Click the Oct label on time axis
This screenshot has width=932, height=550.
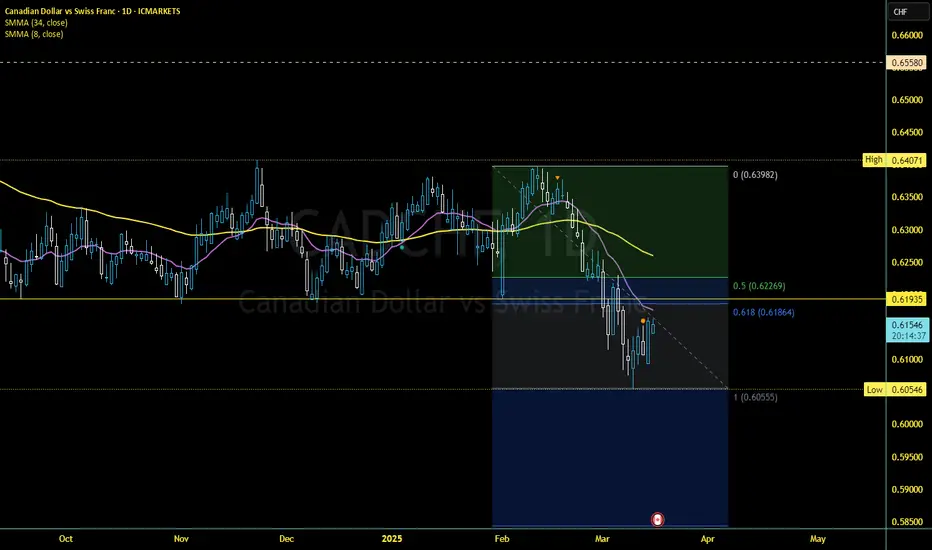[x=65, y=539]
